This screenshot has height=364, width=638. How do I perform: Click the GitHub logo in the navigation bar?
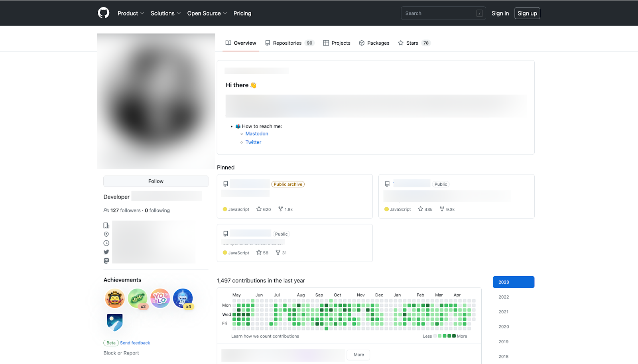[103, 13]
